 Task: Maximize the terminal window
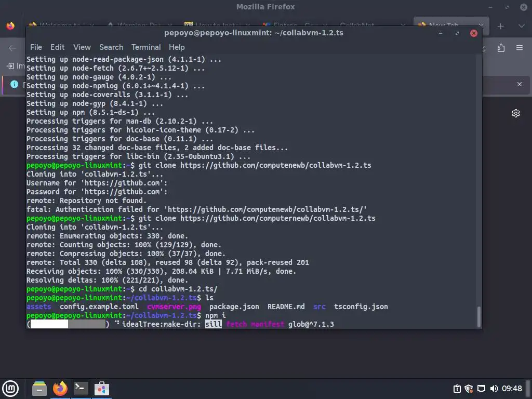457,33
